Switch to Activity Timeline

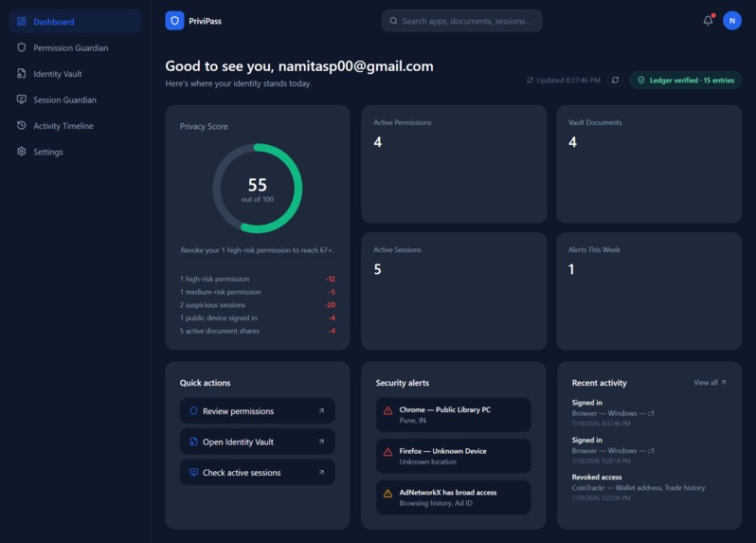click(75, 125)
